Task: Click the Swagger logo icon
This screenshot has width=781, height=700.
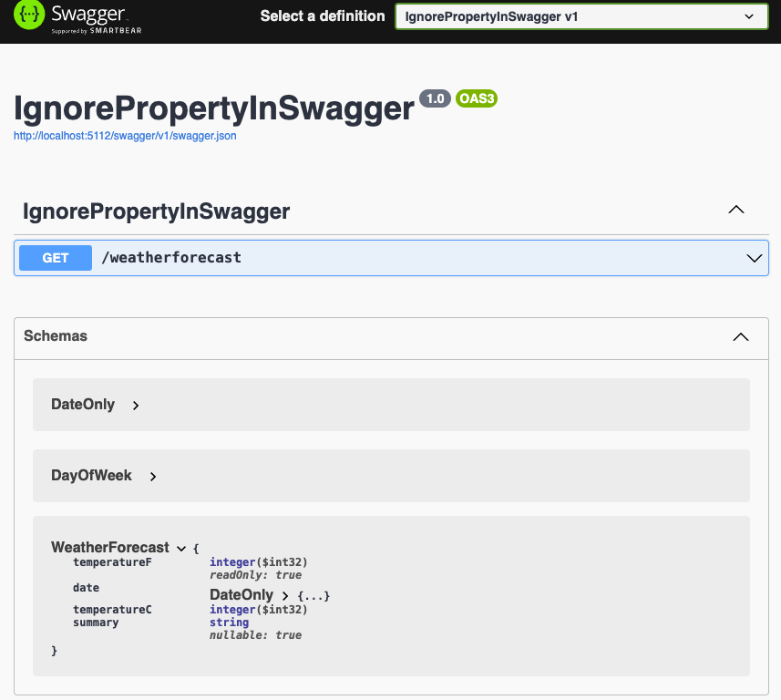Action: [x=29, y=16]
